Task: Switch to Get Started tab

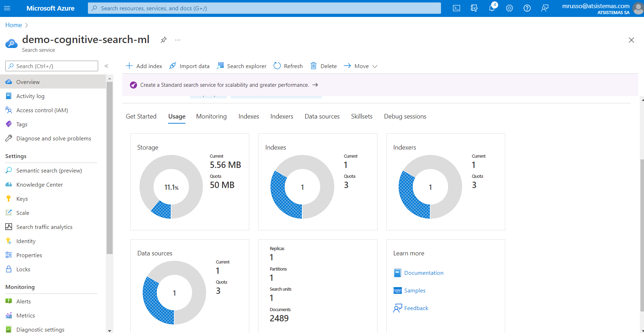Action: (x=141, y=116)
